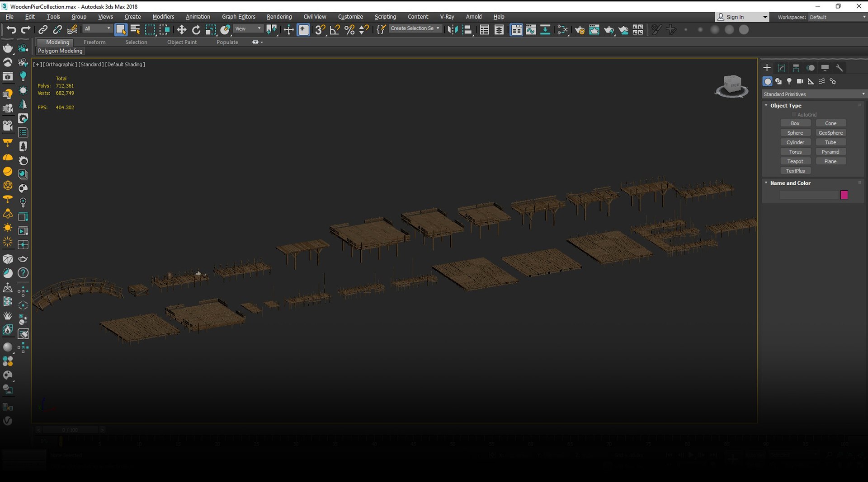868x482 pixels.
Task: Open Render Setup teapot-with-gear icon
Action: [580, 30]
